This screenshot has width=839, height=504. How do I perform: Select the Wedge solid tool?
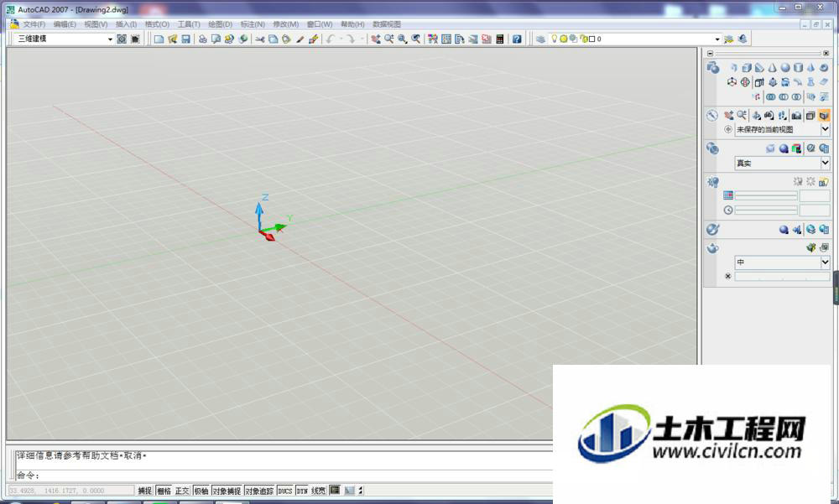pos(759,68)
